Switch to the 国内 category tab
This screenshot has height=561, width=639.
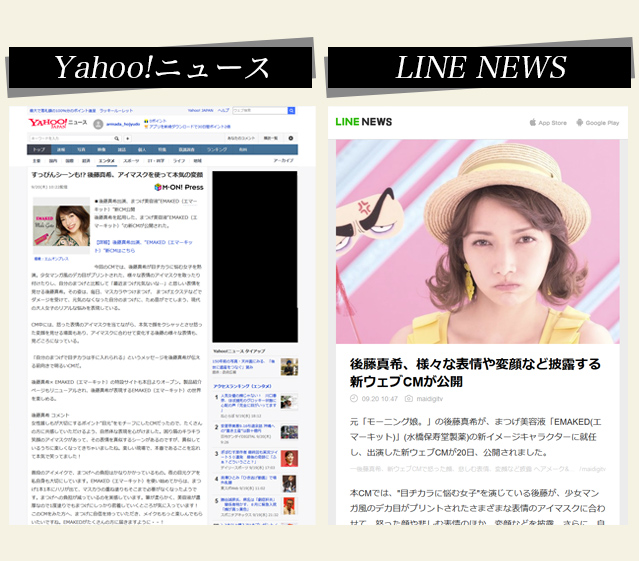[53, 161]
